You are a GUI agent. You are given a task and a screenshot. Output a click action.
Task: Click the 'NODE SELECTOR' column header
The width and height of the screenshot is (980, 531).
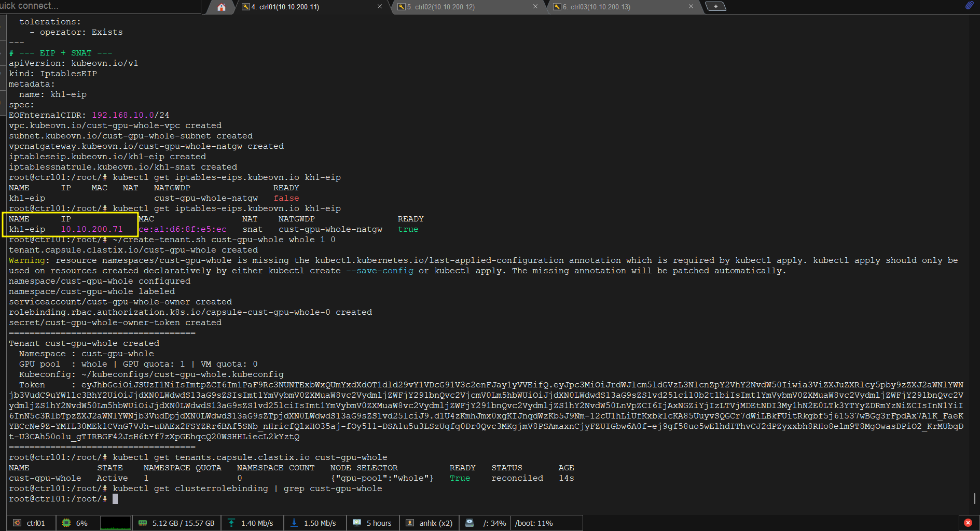click(364, 468)
